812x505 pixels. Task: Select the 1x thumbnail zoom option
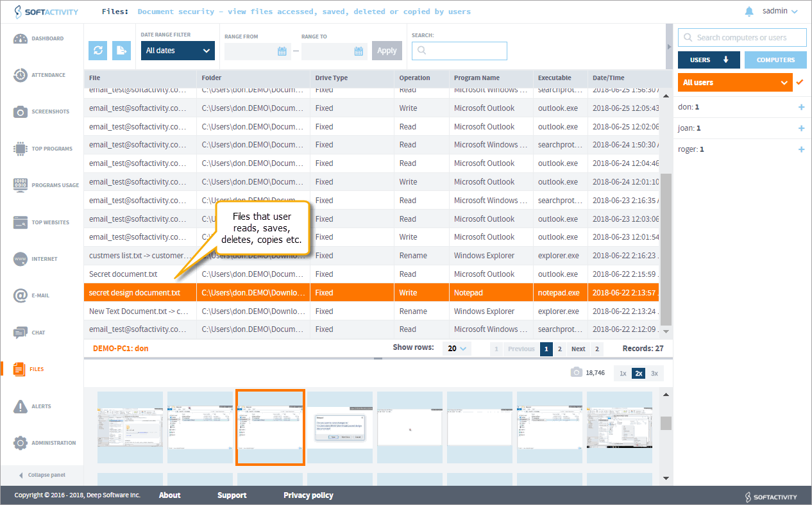coord(622,374)
